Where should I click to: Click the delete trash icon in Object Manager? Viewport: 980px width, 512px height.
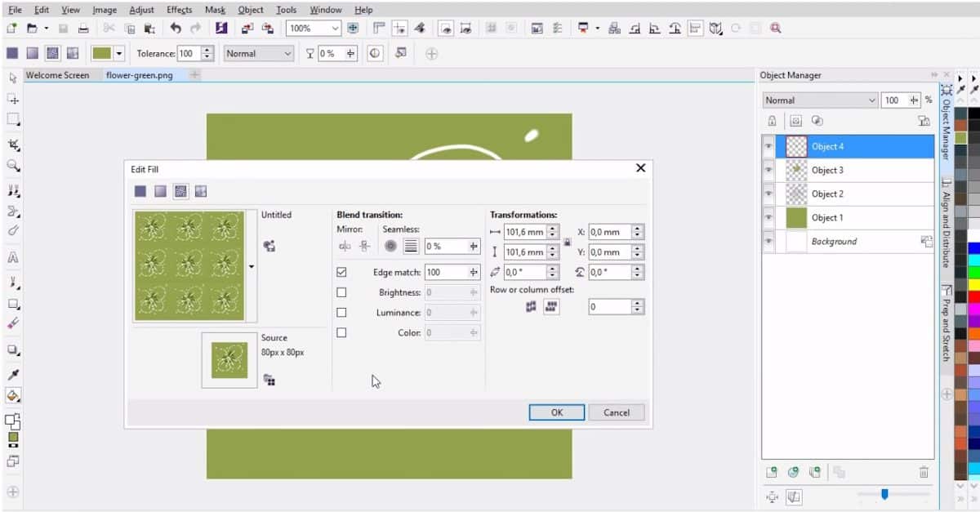click(x=924, y=472)
